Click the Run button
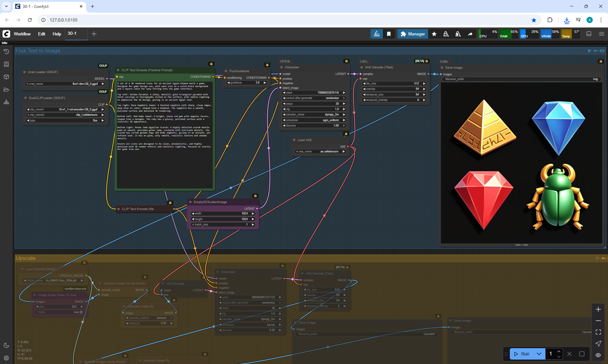 522,354
